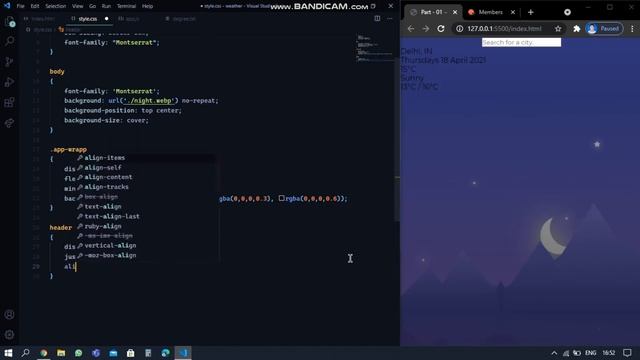Viewport: 640px width, 360px height.
Task: Open the Accounts icon in the activity bar
Action: pos(9,315)
